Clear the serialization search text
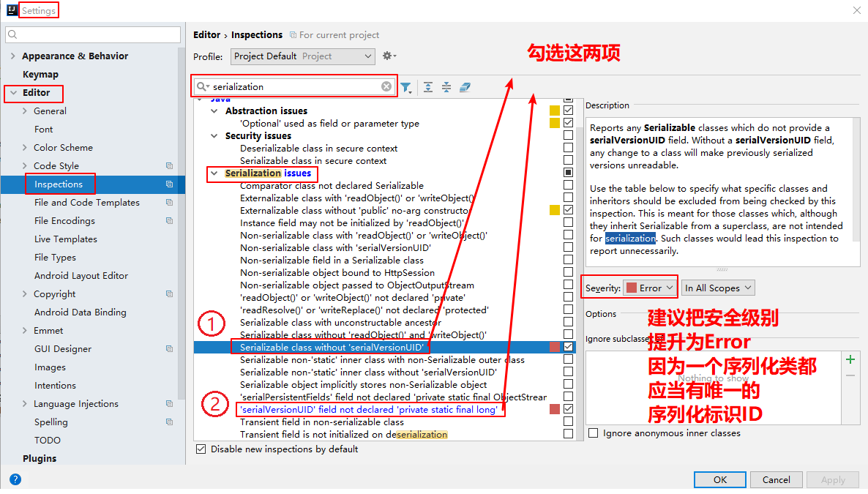The height and width of the screenshot is (494, 868). point(386,86)
